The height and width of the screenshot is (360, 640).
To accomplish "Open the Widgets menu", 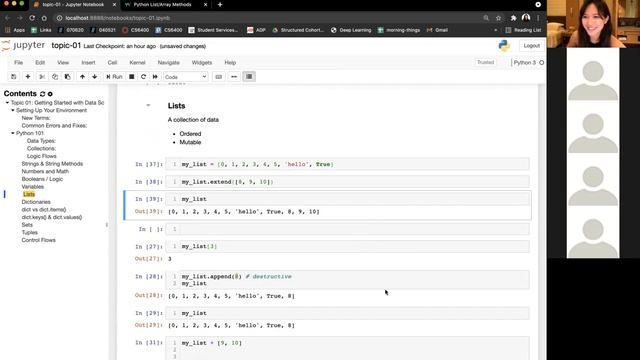I will pyautogui.click(x=202, y=62).
